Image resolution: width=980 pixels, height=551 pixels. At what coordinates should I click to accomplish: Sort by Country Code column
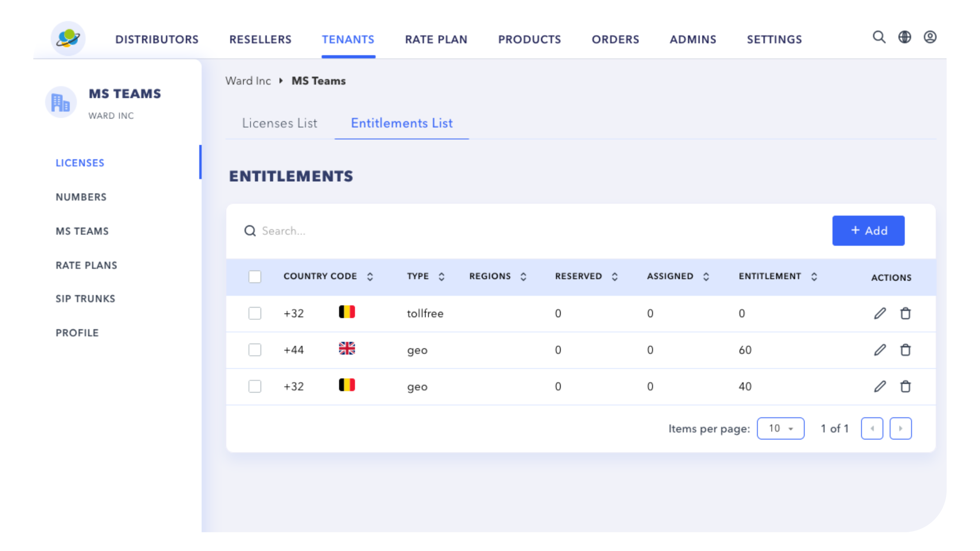(370, 277)
